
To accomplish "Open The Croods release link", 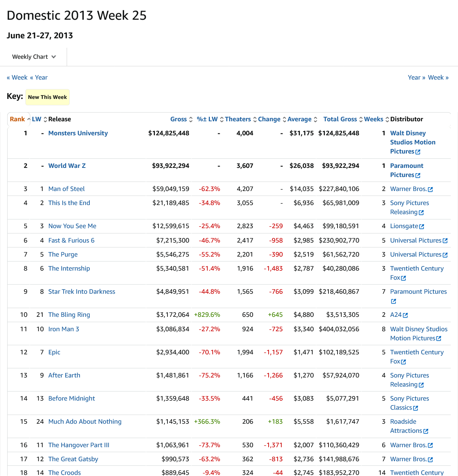I will 64,472.
